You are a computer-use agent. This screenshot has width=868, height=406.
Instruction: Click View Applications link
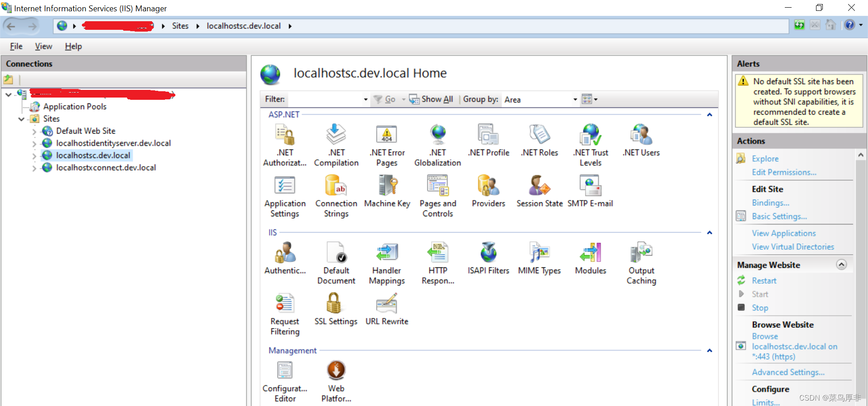tap(783, 233)
